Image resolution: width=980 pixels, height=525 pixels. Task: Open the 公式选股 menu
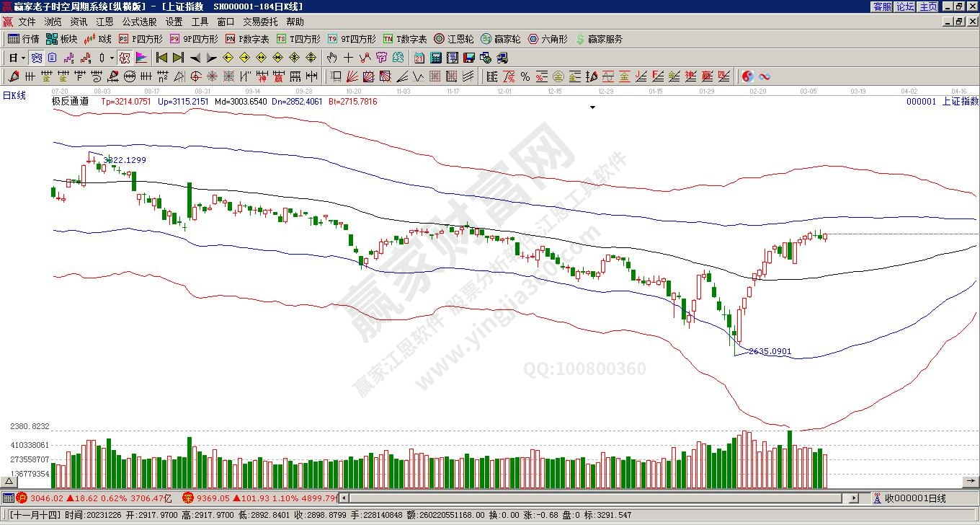tap(139, 22)
